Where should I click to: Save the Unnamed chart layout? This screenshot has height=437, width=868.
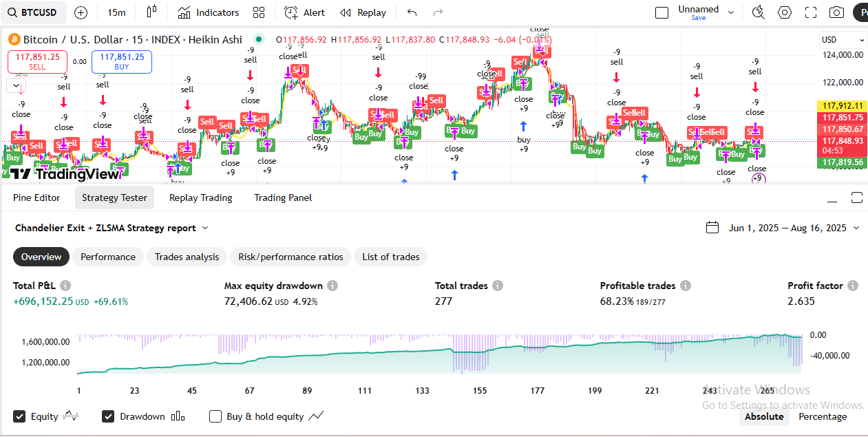pyautogui.click(x=699, y=18)
